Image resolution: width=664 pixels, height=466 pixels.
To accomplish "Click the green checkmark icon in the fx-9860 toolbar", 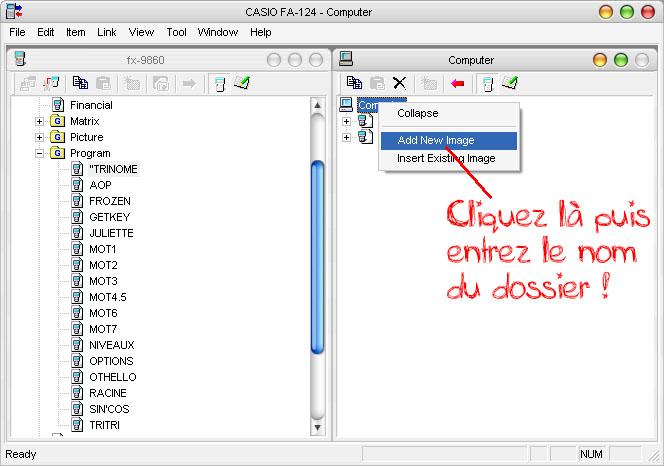I will pyautogui.click(x=242, y=84).
